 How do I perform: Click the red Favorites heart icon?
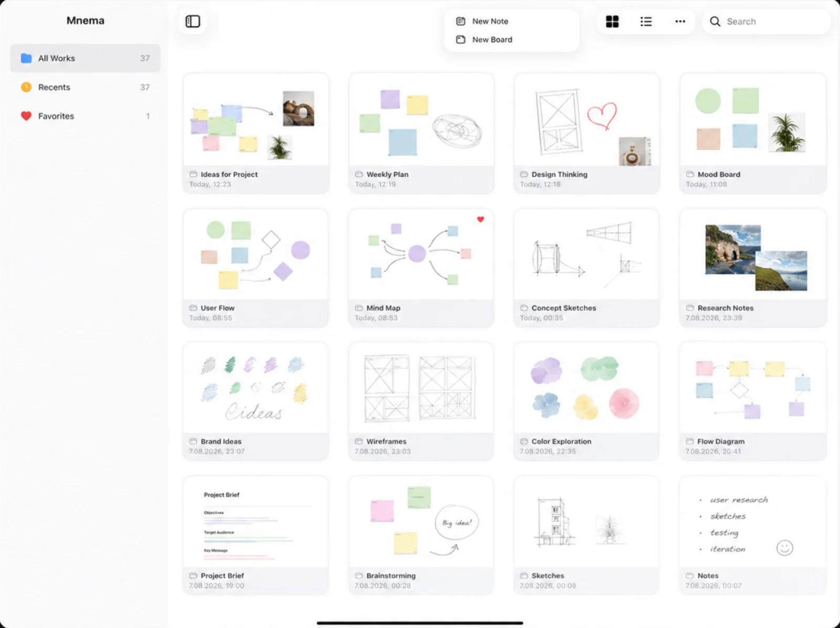[26, 116]
